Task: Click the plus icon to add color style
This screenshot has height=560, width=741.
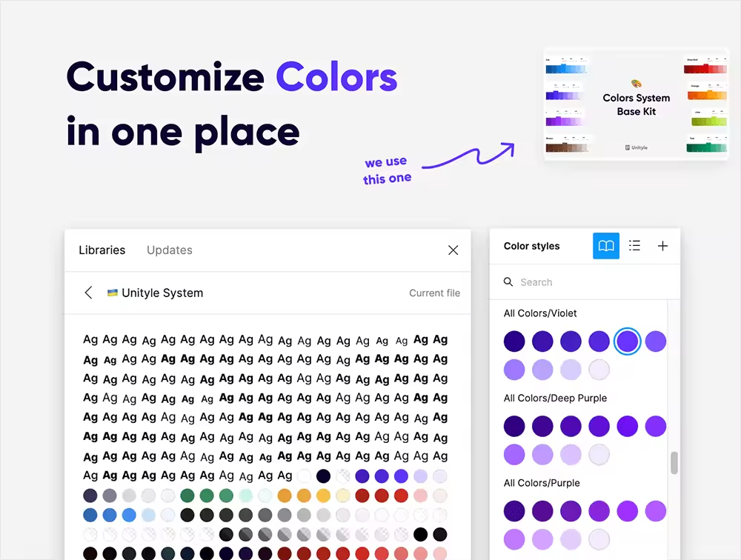Action: point(662,246)
